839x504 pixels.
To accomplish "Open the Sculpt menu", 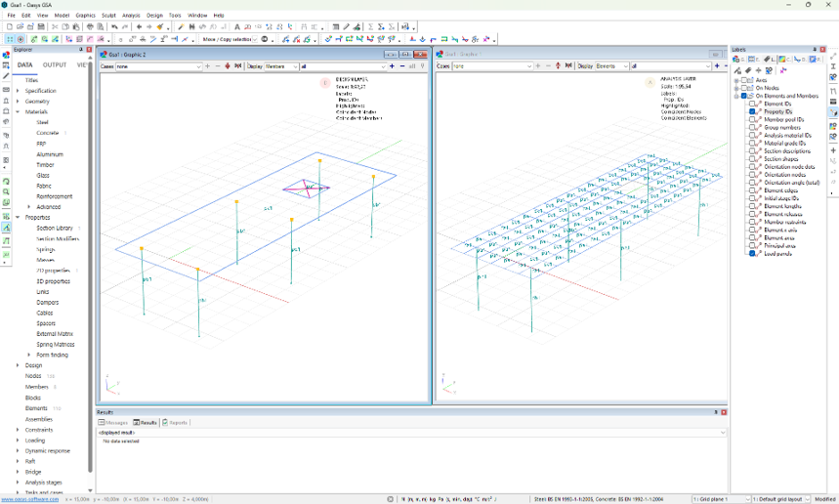I will (108, 16).
